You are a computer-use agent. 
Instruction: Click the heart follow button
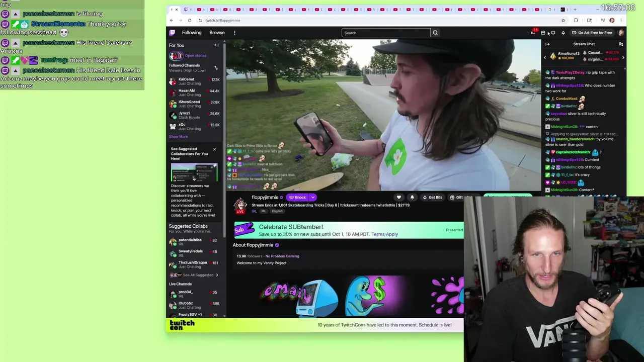coord(399,198)
